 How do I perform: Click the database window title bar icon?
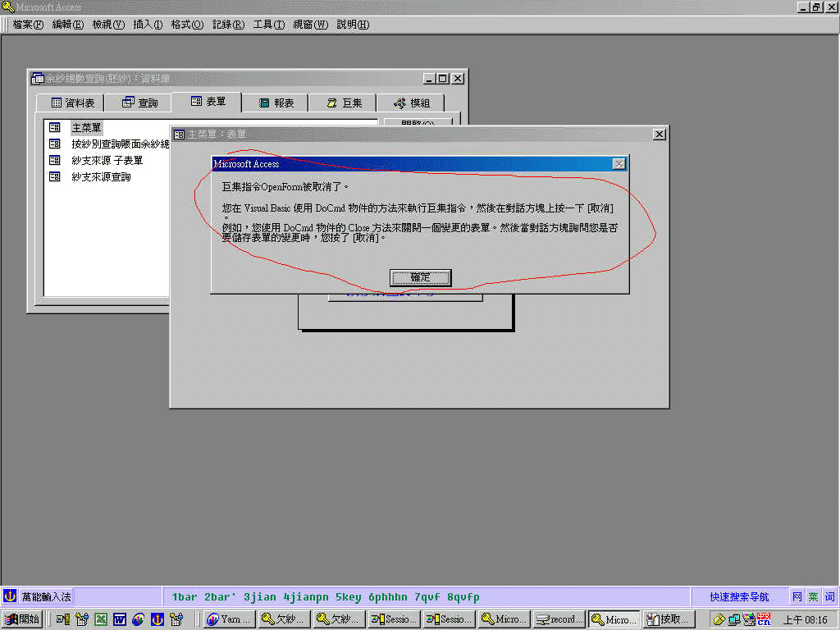(x=38, y=79)
